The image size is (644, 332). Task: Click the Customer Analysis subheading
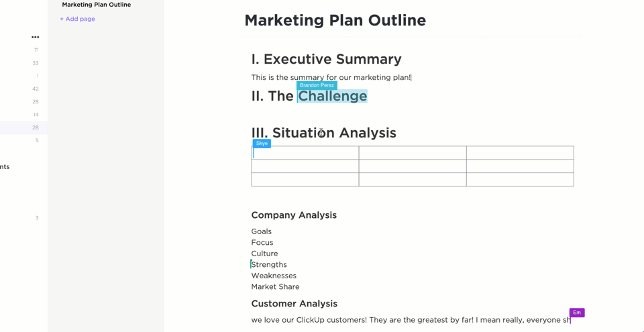point(294,304)
